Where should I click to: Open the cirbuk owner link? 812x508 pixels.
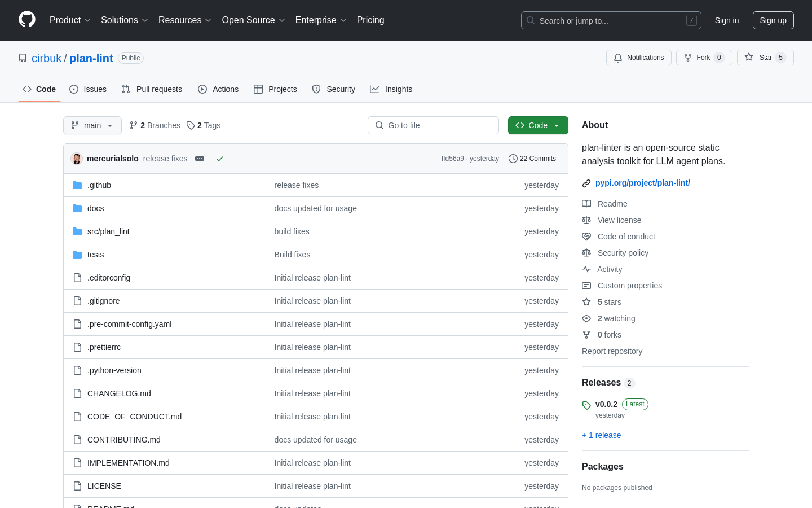46,58
